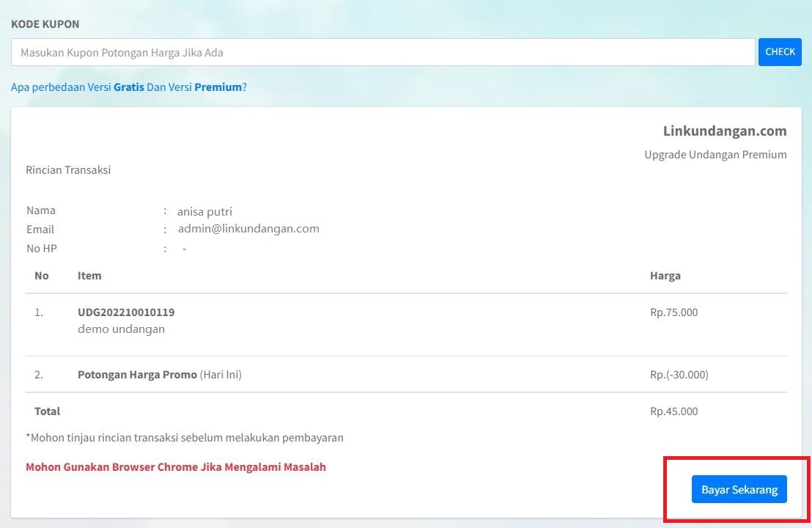Click the red Chrome browser warning text

coord(176,467)
